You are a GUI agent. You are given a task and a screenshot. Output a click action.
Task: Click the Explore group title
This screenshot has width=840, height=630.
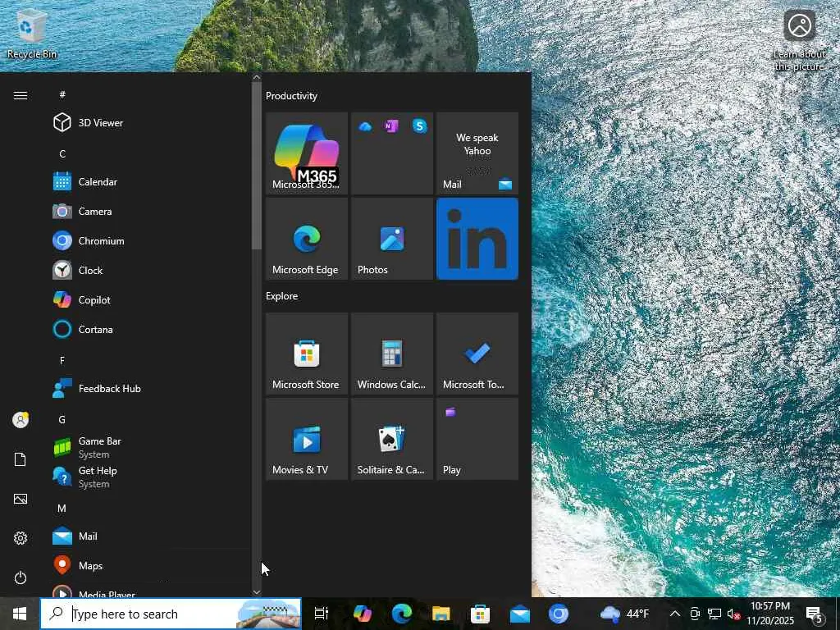(282, 295)
